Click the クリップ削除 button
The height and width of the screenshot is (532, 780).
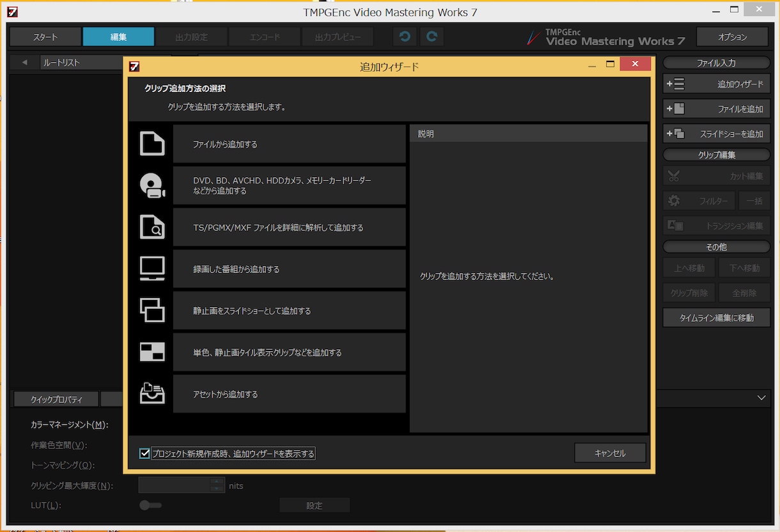tap(689, 293)
